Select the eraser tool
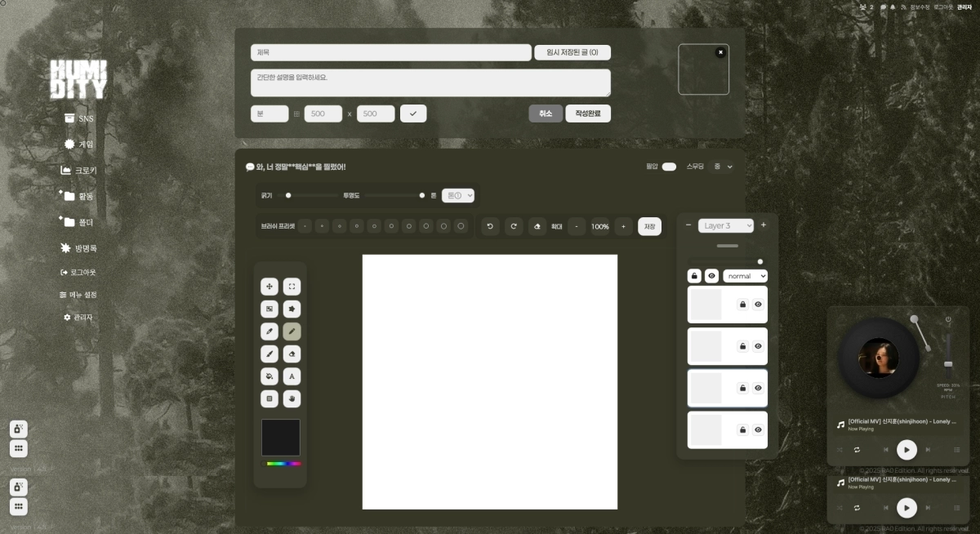Viewport: 980px width, 534px height. 292,354
